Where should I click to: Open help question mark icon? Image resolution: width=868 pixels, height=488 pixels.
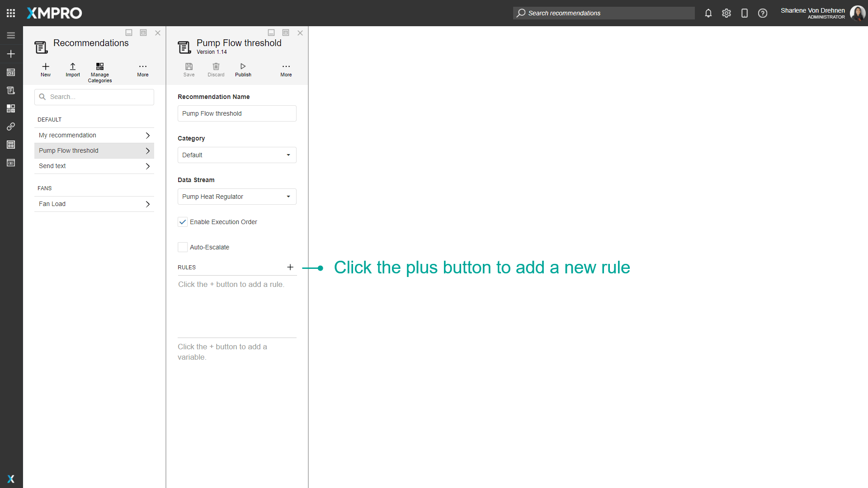click(762, 13)
